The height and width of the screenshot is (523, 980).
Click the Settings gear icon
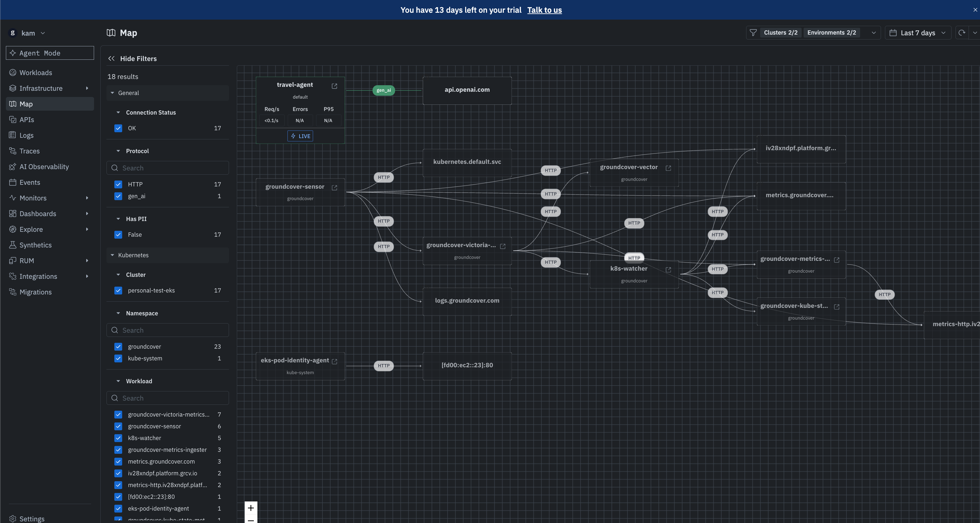(x=12, y=519)
